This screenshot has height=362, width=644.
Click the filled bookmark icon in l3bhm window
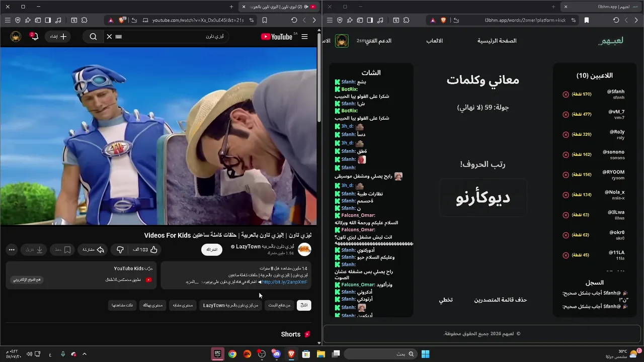(x=587, y=20)
